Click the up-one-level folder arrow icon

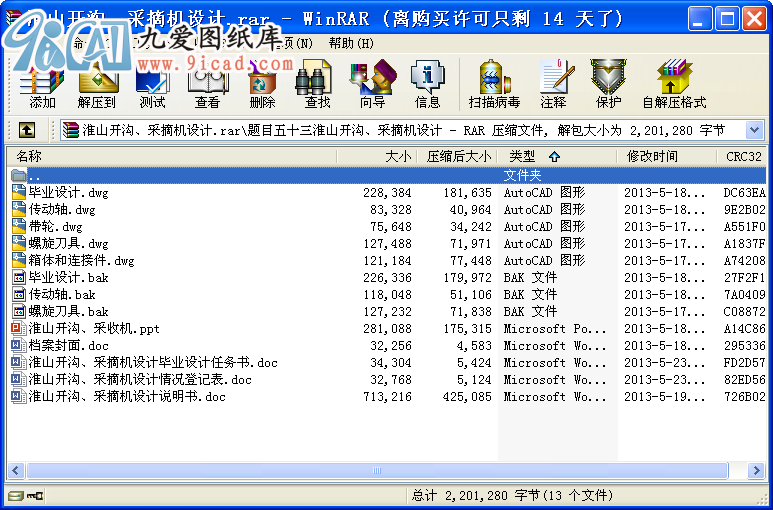point(27,130)
